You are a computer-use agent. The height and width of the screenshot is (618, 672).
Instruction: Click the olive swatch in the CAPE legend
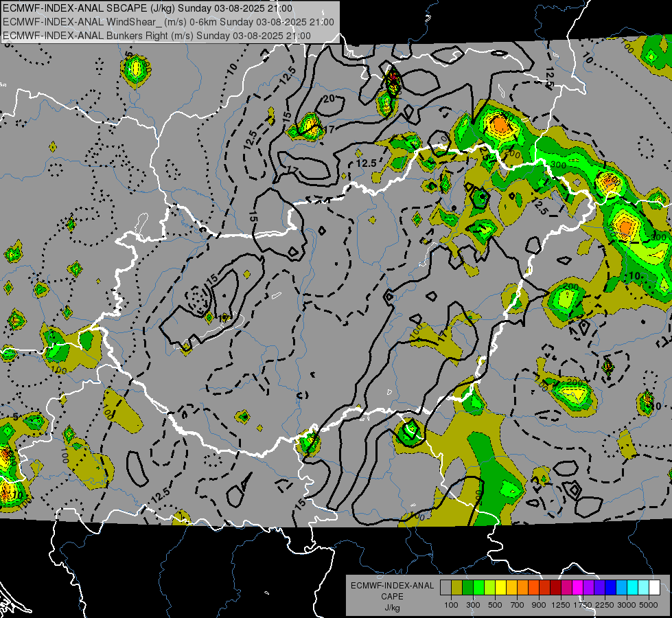click(x=457, y=588)
